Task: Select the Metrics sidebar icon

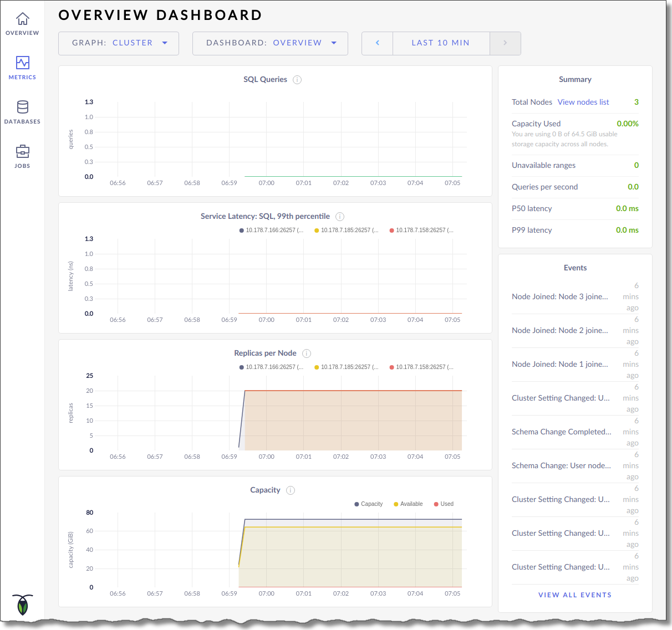Action: click(22, 63)
